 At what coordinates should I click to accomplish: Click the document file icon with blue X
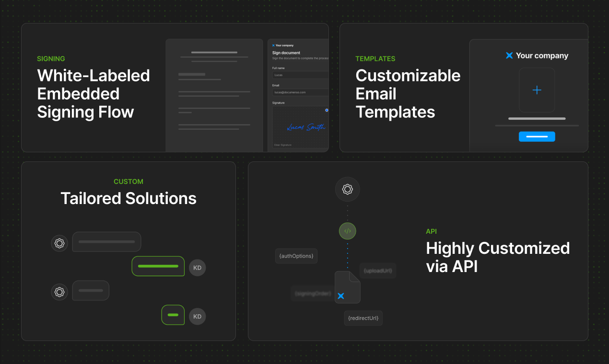[348, 287]
